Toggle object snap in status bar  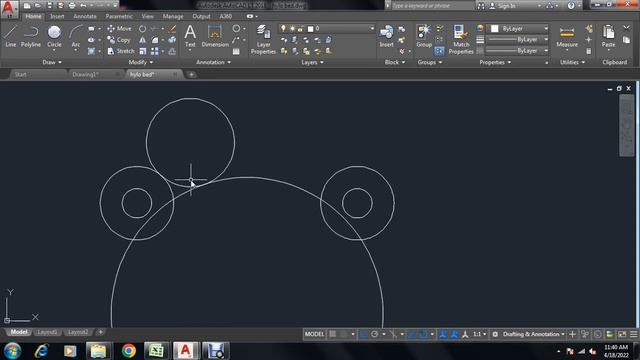point(423,334)
